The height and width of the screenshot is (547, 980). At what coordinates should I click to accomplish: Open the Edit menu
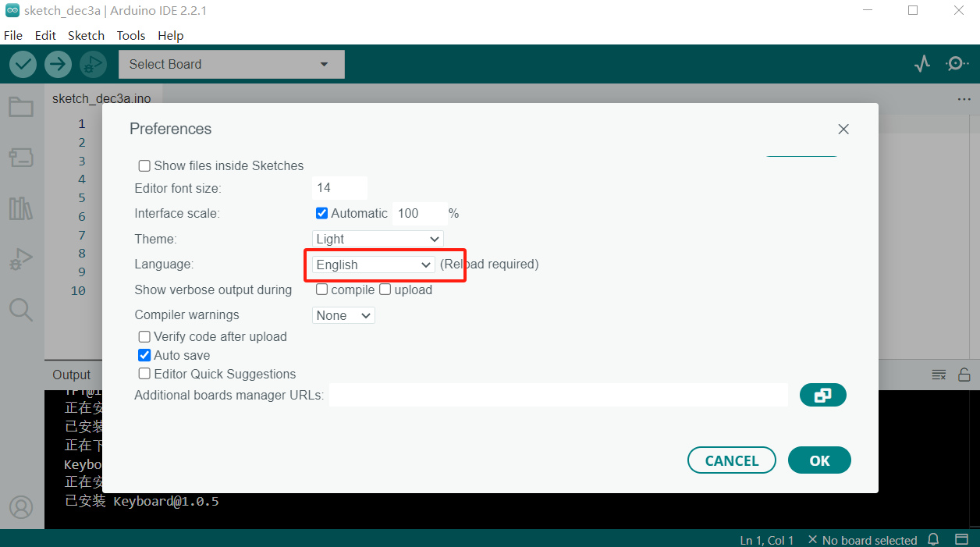click(x=45, y=35)
